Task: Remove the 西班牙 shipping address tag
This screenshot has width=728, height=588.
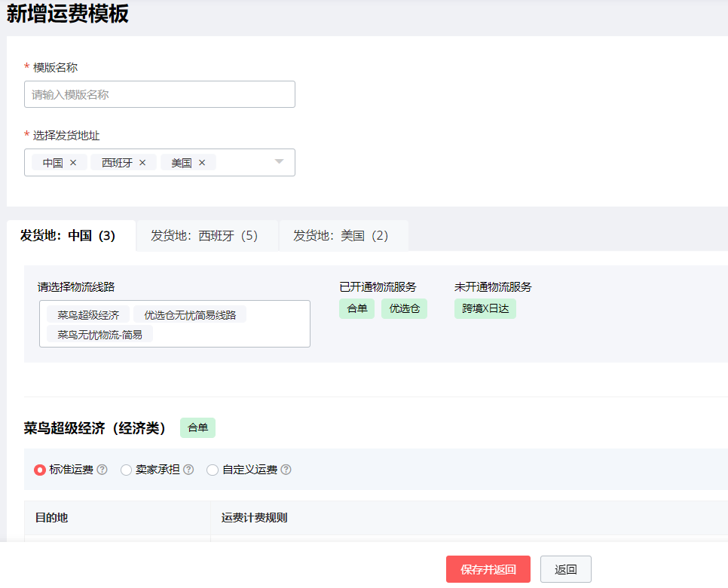Action: tap(142, 163)
